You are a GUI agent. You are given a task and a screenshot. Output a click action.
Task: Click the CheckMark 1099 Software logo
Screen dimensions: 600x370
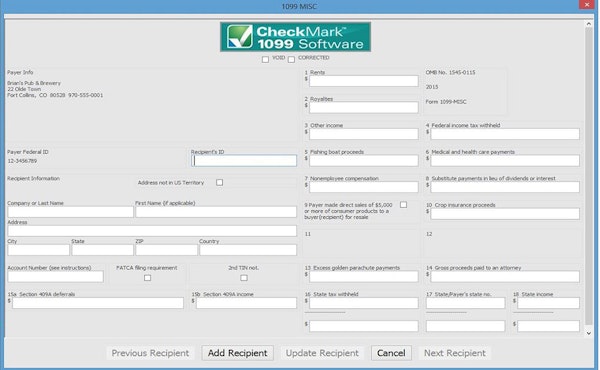pos(295,37)
